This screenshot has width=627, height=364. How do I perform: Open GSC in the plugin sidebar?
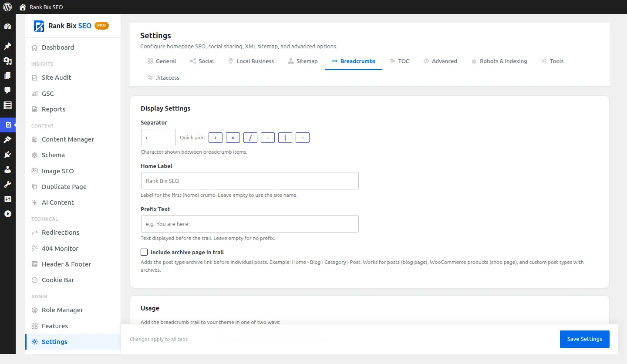73,94
